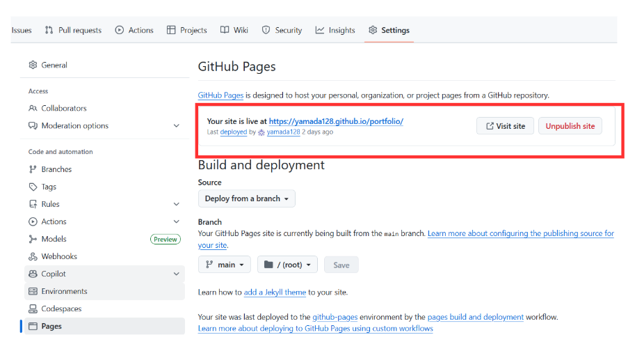644x351 pixels.
Task: Click the play-circle icon beside the top Actions tab
Action: [119, 30]
